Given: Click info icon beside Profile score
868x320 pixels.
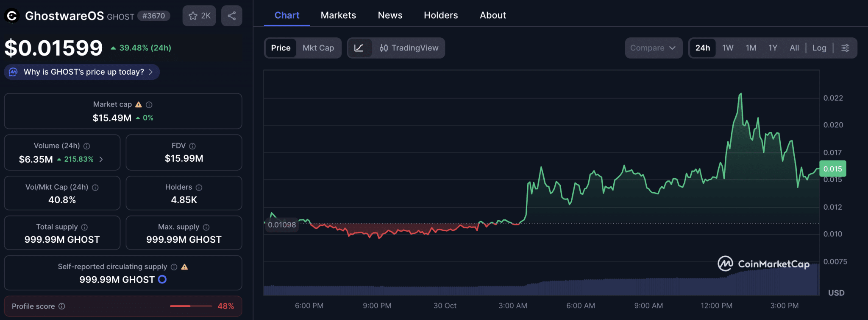Looking at the screenshot, I should (62, 306).
